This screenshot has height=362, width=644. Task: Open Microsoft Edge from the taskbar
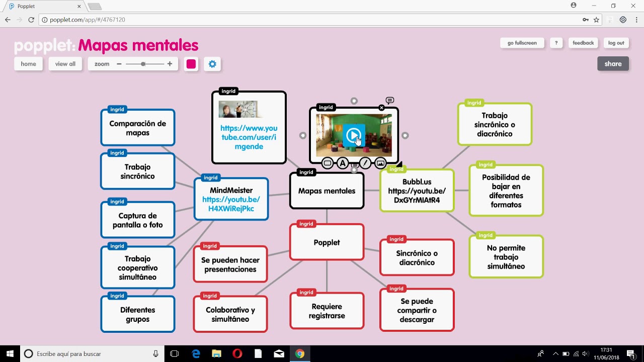[196, 353]
